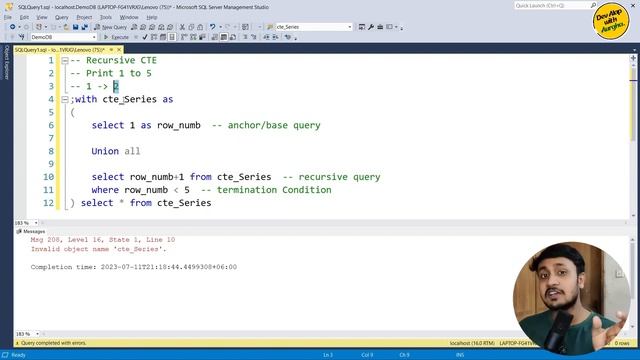This screenshot has width=640, height=360.
Task: Click the Save icon in the toolbar
Action: [76, 27]
